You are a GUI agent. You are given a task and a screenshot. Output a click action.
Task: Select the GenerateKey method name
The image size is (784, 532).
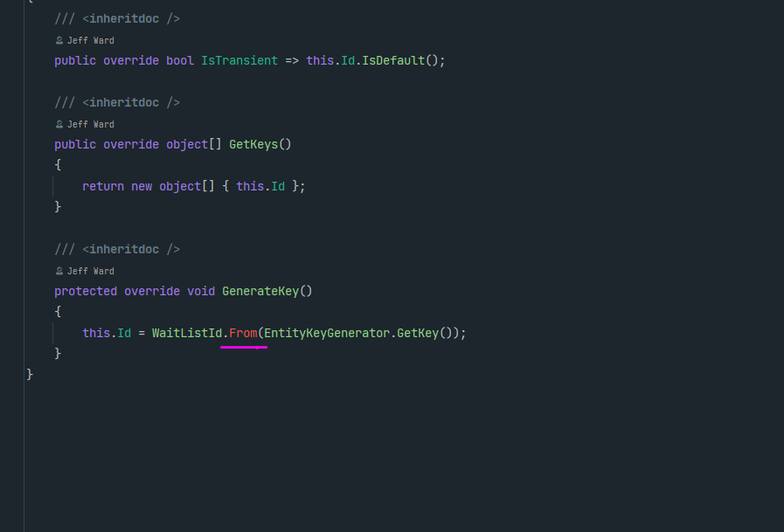click(260, 291)
